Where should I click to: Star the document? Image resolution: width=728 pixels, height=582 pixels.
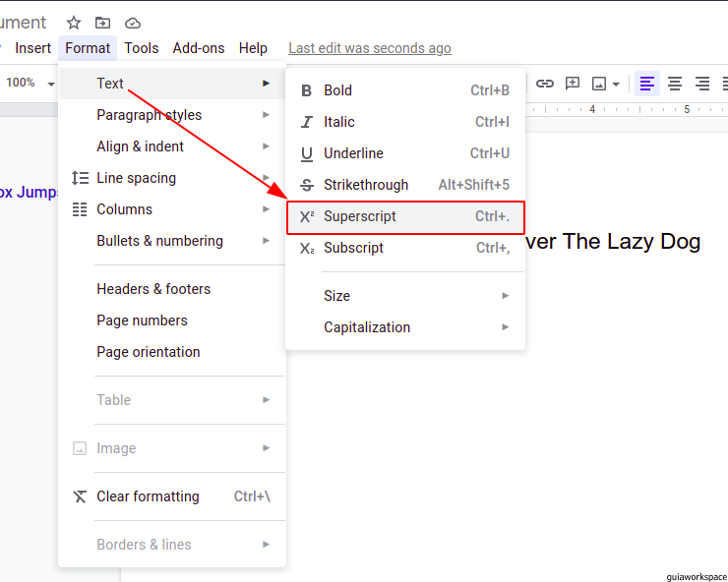point(74,23)
